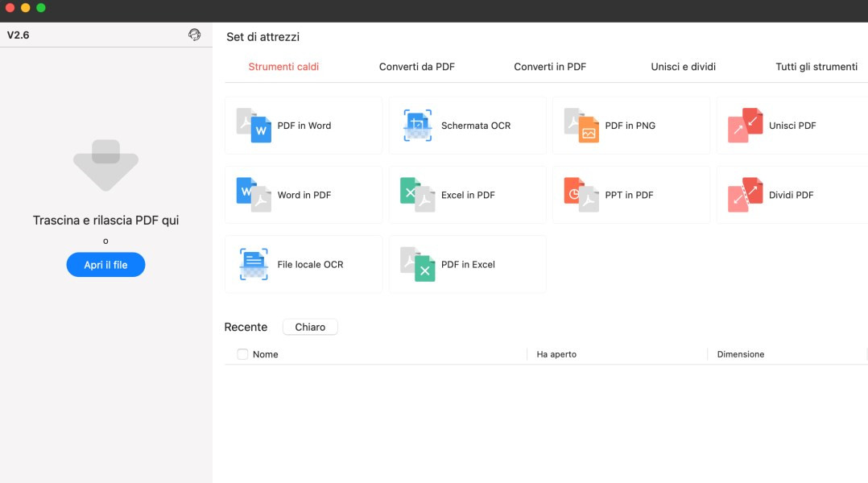Click the Chiaro button to clear recents
The height and width of the screenshot is (483, 868).
pos(310,327)
